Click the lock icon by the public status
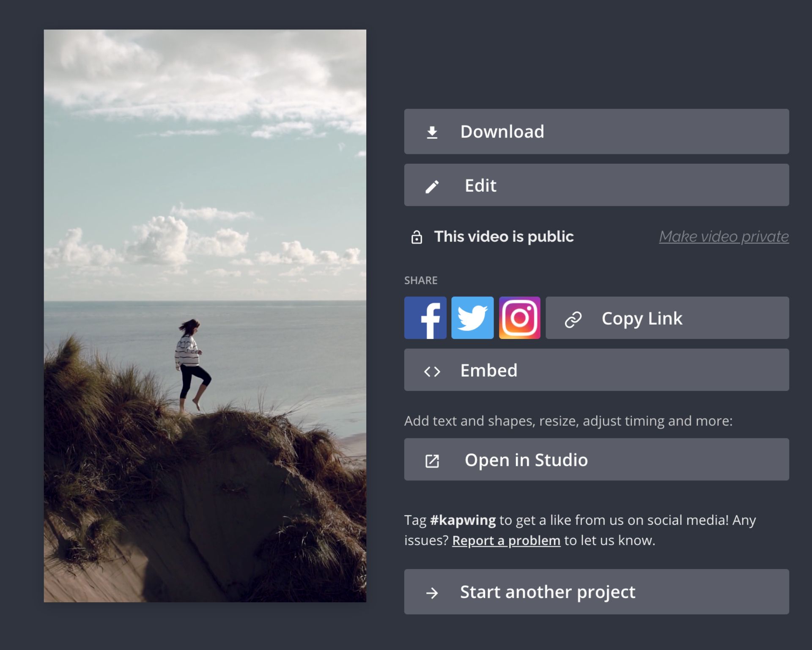The image size is (812, 650). click(x=417, y=237)
